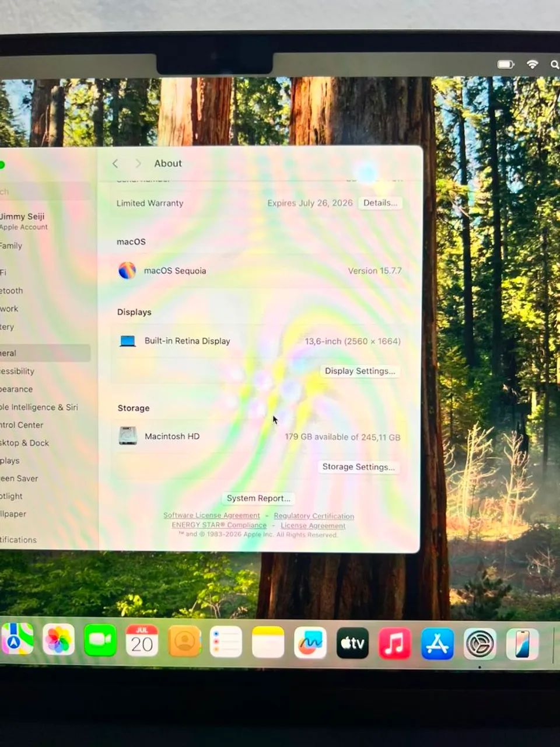Open the Wi-Fi menu bar icon
Screen dimensions: 560x747
[532, 64]
